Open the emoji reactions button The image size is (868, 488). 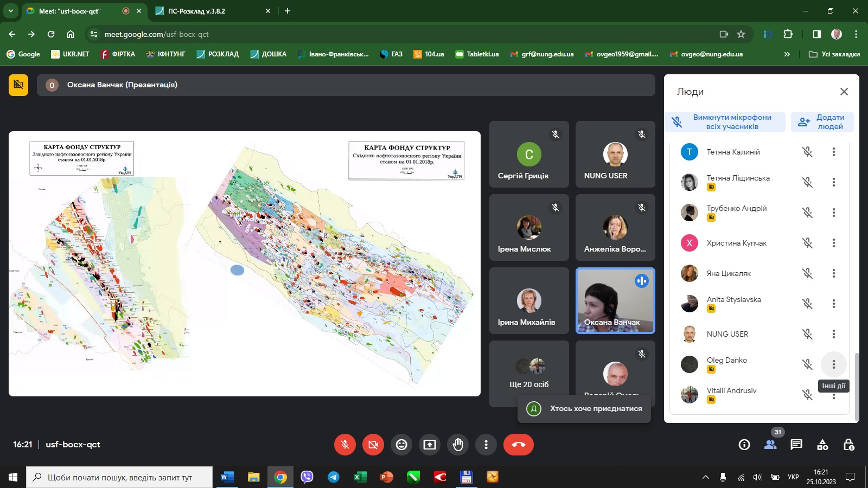coord(401,445)
